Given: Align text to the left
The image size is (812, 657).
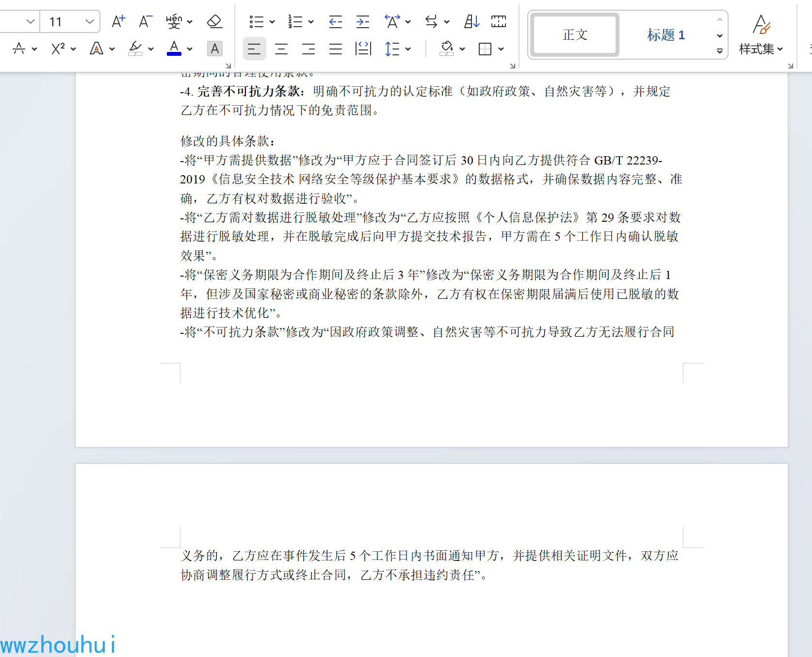Looking at the screenshot, I should click(254, 49).
